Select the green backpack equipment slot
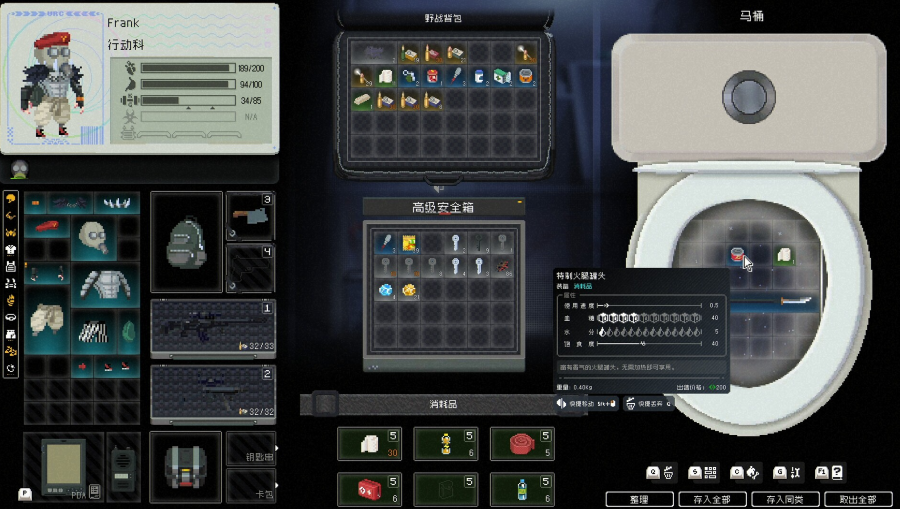 tap(186, 242)
